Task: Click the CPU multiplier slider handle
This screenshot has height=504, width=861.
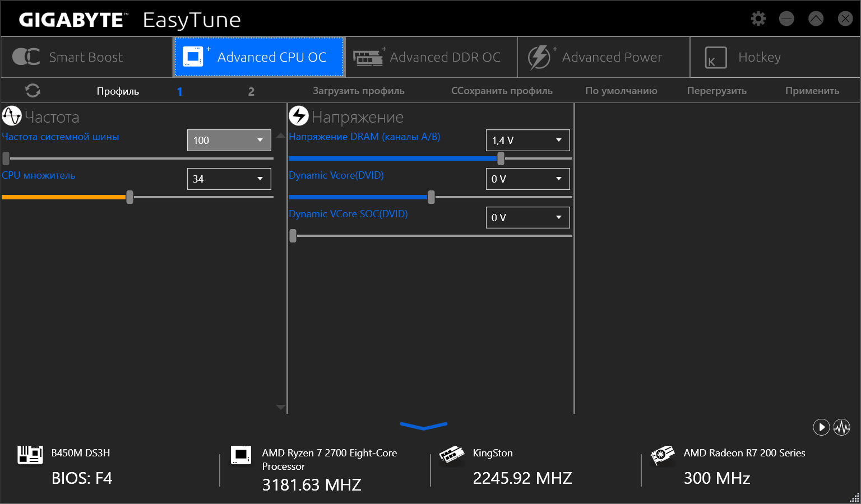Action: (129, 197)
